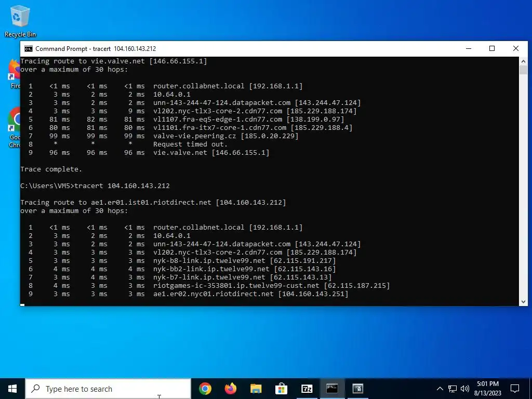532x399 pixels.
Task: Click the search magnifier icon in taskbar
Action: [36, 389]
